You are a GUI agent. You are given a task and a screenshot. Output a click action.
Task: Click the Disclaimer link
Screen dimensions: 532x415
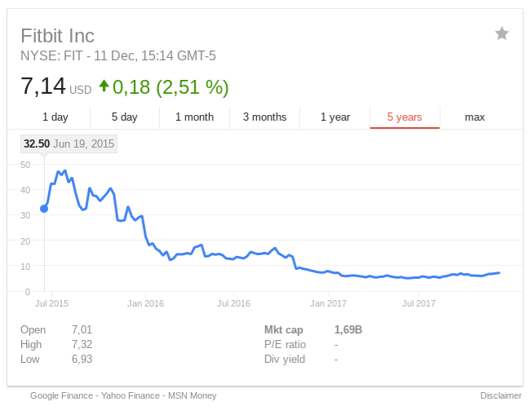tap(500, 395)
